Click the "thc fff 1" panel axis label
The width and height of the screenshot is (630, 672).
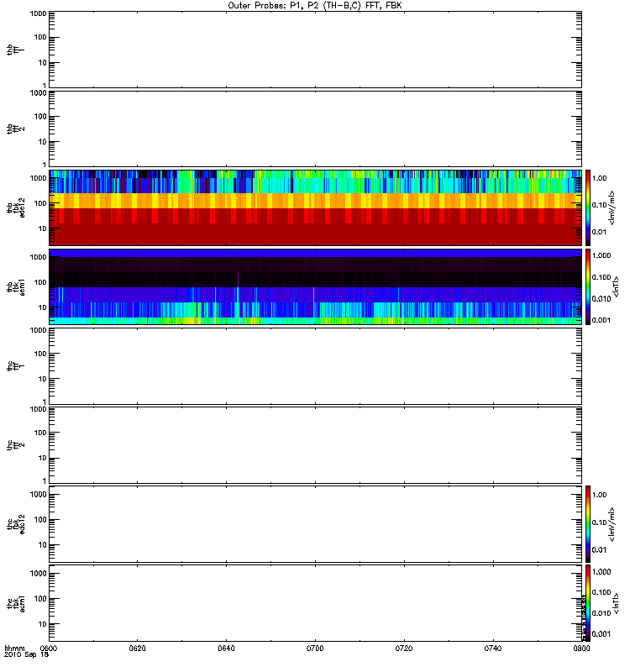[x=15, y=366]
